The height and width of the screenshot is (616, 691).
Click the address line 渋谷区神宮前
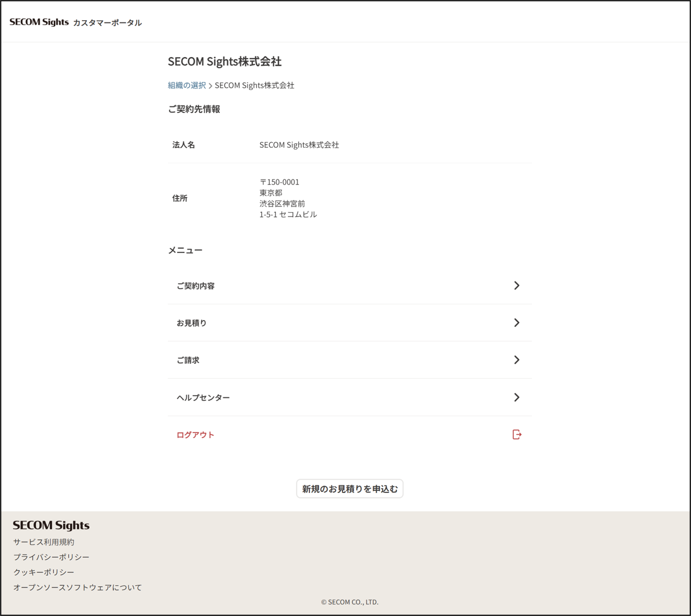pos(283,204)
